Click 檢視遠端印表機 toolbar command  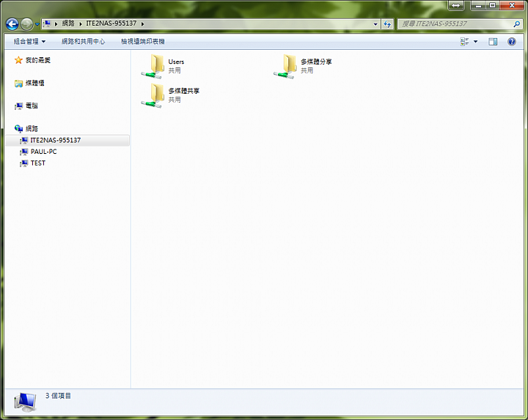pyautogui.click(x=143, y=41)
